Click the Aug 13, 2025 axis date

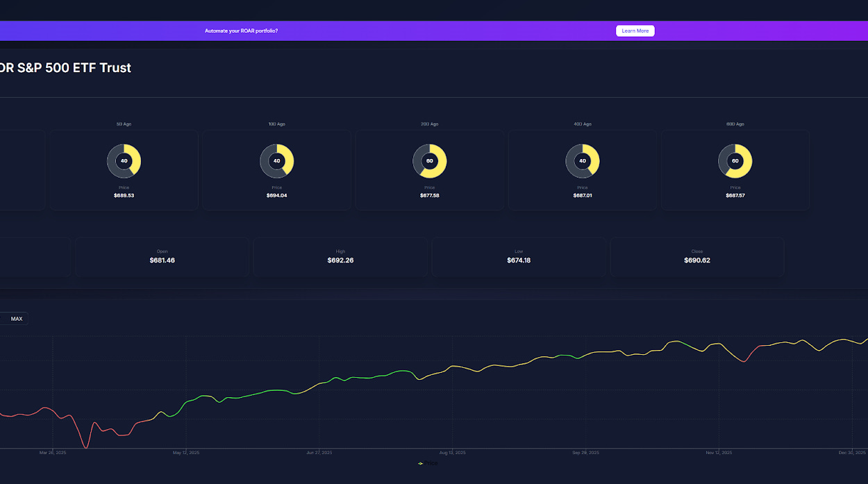(452, 453)
